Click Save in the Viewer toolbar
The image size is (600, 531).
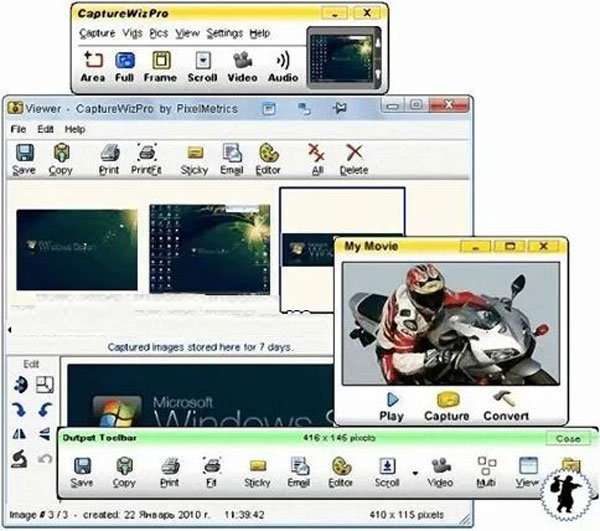[24, 159]
